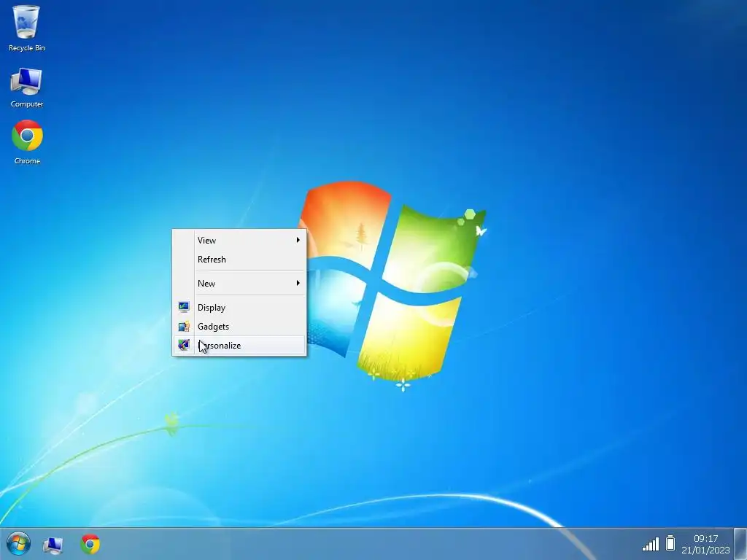Screen dimensions: 747x560
Task: Choose Gadgets in the context menu
Action: coord(239,327)
